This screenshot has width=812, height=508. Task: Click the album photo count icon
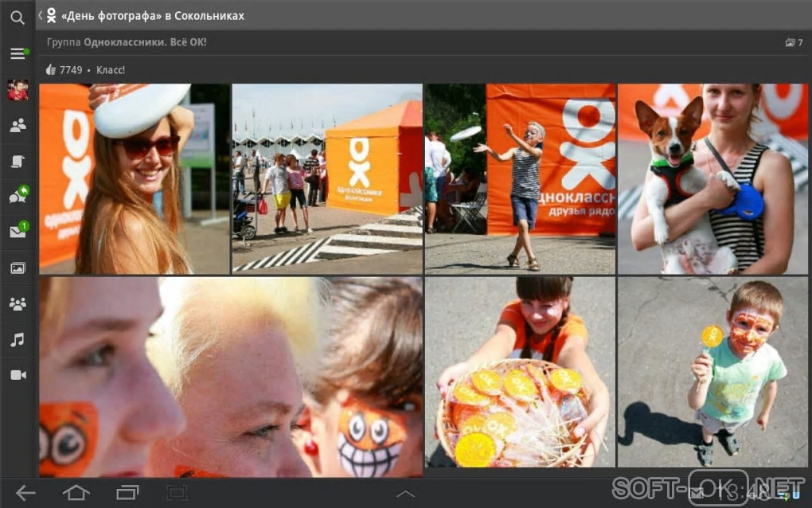pos(790,42)
